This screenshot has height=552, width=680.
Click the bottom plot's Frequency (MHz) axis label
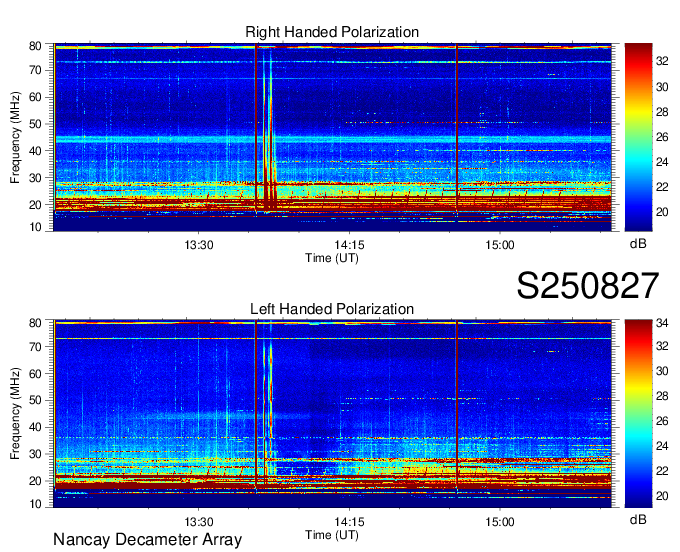pyautogui.click(x=15, y=414)
